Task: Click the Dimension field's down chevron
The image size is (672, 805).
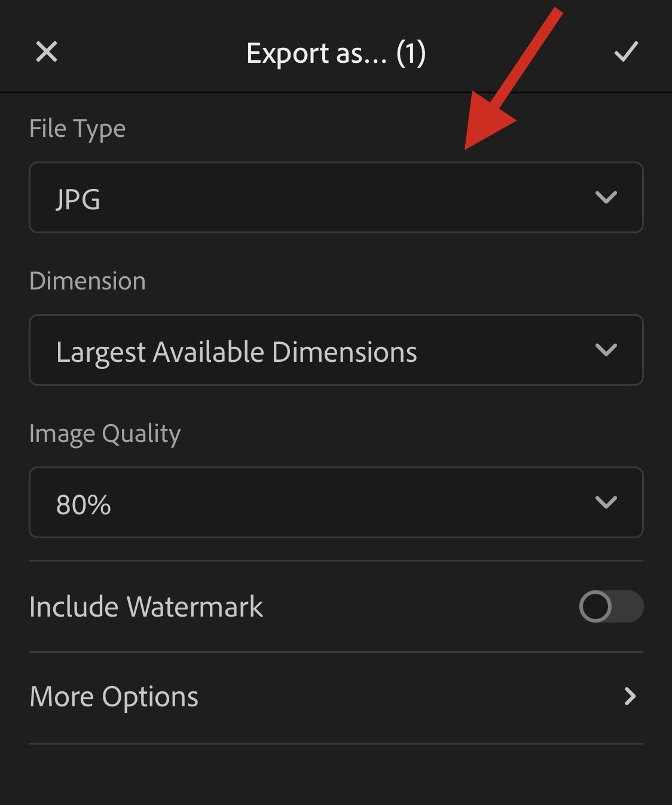Action: tap(606, 350)
